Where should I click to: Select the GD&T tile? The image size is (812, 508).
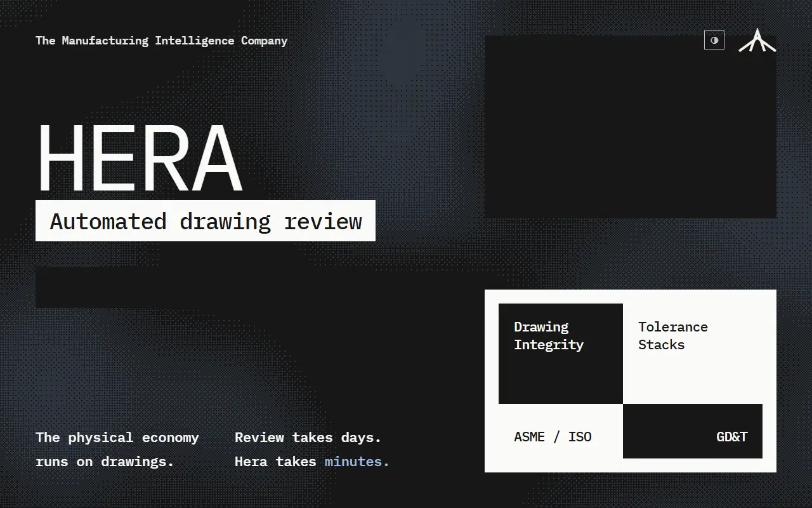(x=693, y=431)
